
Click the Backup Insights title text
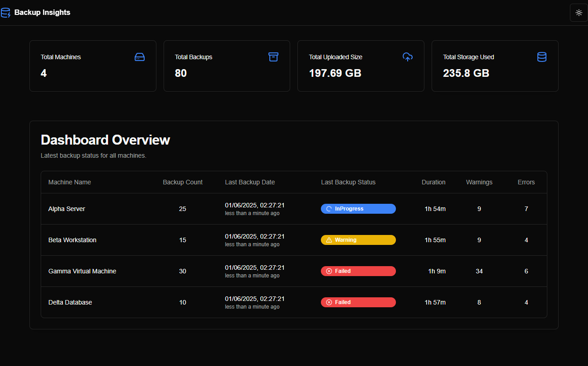click(x=42, y=13)
